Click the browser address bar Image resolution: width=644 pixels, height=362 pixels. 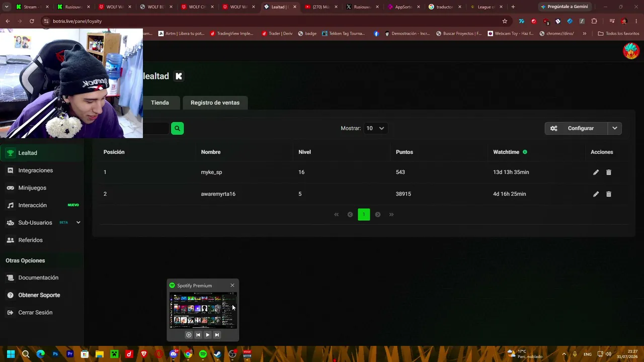point(276,21)
